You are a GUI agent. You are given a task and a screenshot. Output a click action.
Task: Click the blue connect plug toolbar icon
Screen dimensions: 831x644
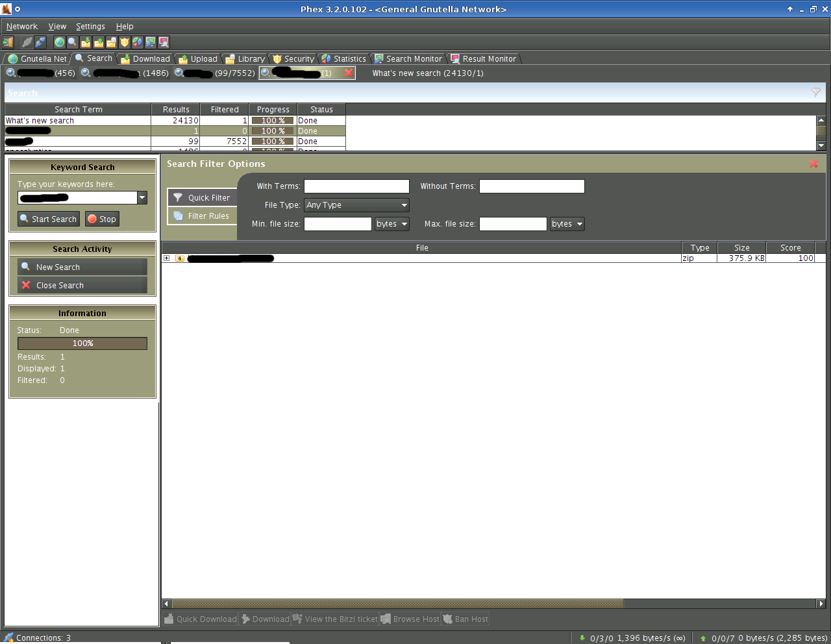point(40,42)
